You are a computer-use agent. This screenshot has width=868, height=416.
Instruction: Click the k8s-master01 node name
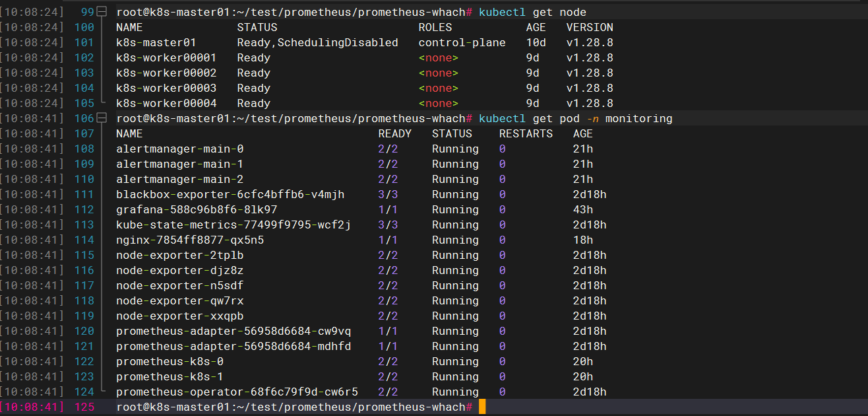(x=156, y=42)
